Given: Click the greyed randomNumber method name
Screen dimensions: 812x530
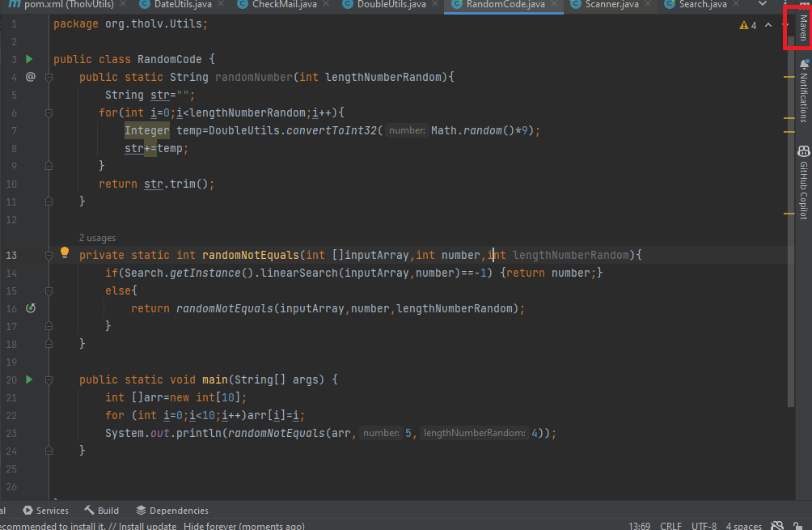Looking at the screenshot, I should pos(254,77).
